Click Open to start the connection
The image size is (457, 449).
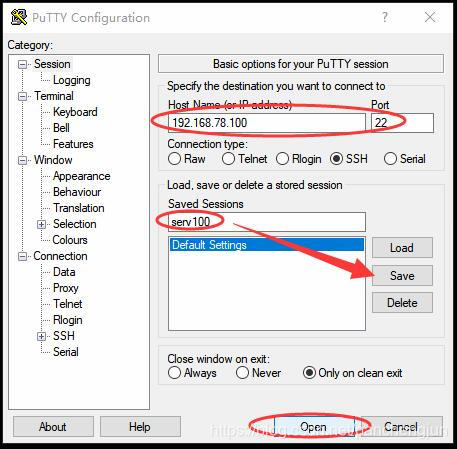[x=314, y=427]
